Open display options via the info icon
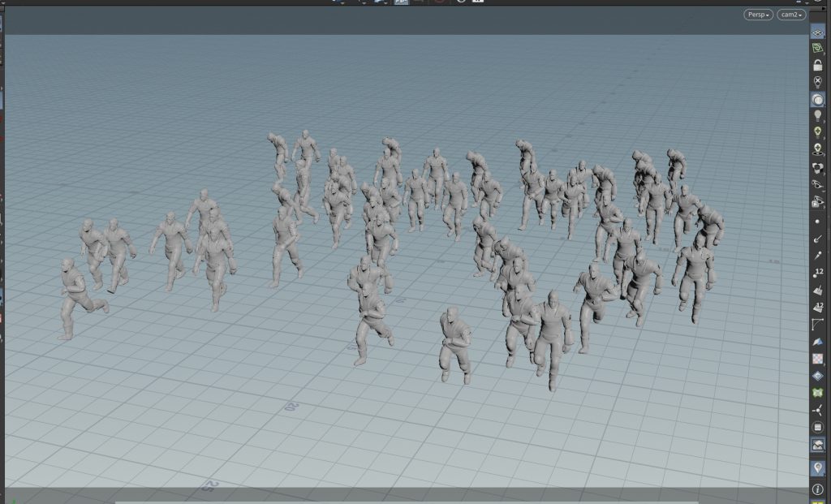 click(818, 489)
